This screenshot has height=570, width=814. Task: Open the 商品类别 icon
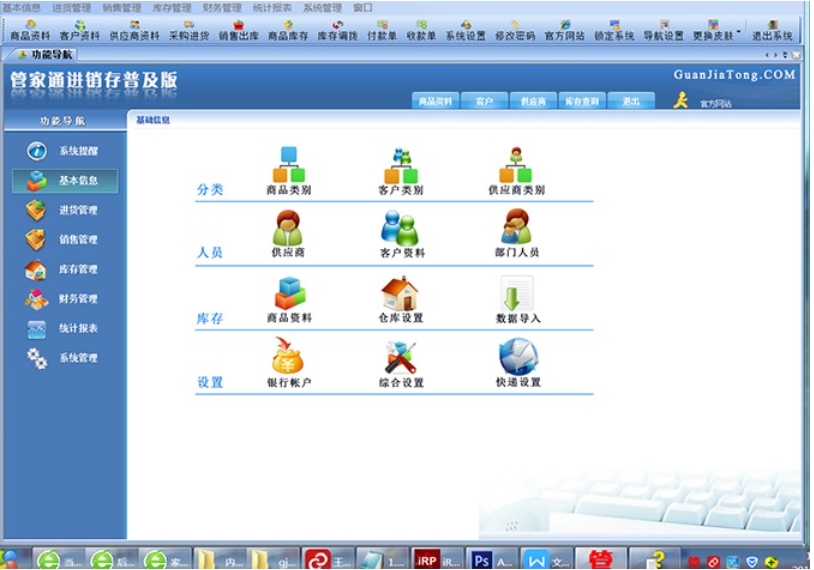tap(289, 171)
